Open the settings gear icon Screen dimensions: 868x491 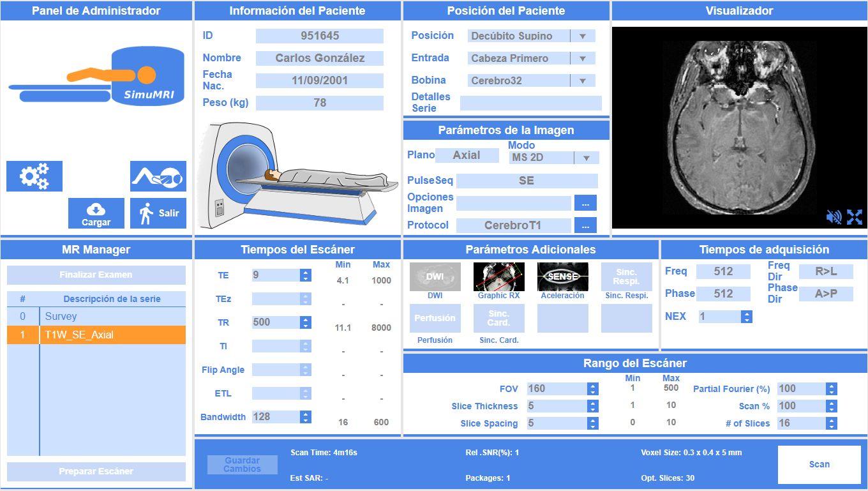(x=34, y=177)
